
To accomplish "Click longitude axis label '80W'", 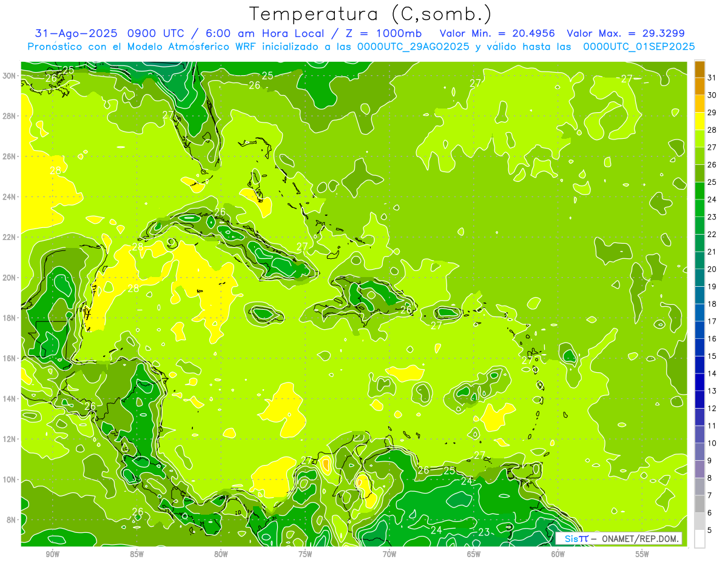I will click(x=221, y=555).
